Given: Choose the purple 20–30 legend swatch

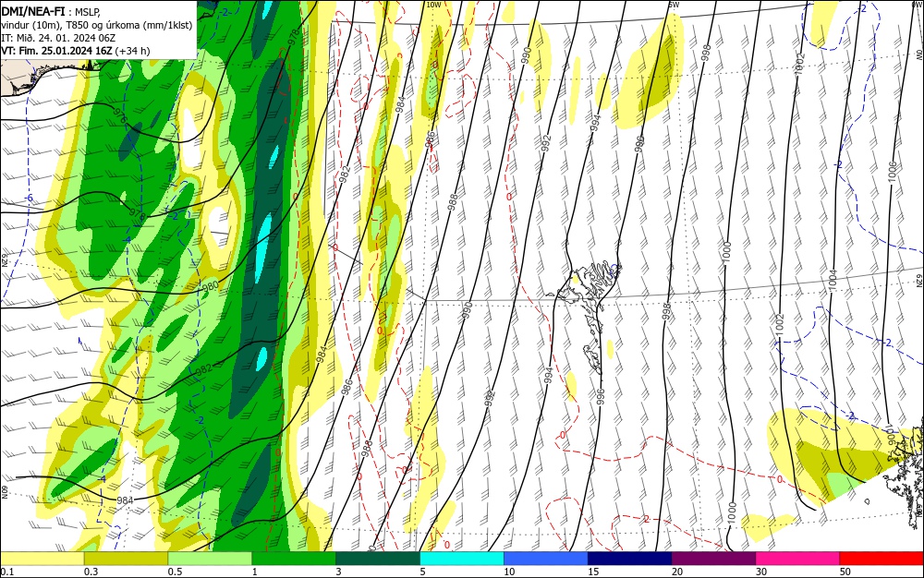Looking at the screenshot, I should (713, 558).
